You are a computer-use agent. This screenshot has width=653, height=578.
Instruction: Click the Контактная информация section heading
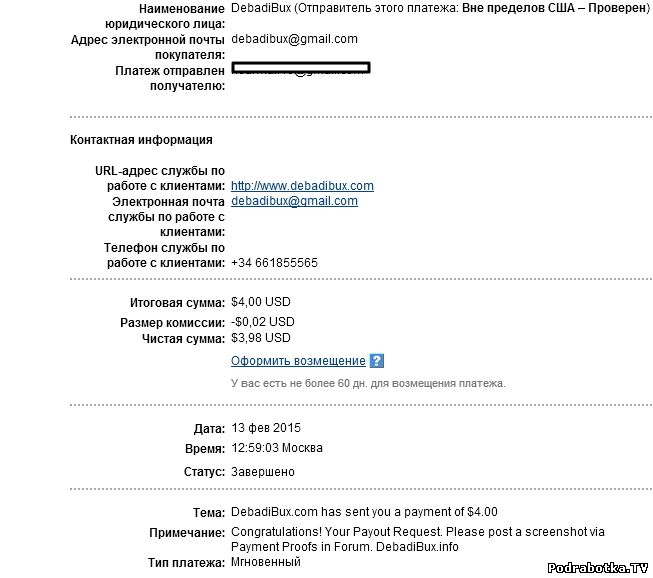(141, 140)
